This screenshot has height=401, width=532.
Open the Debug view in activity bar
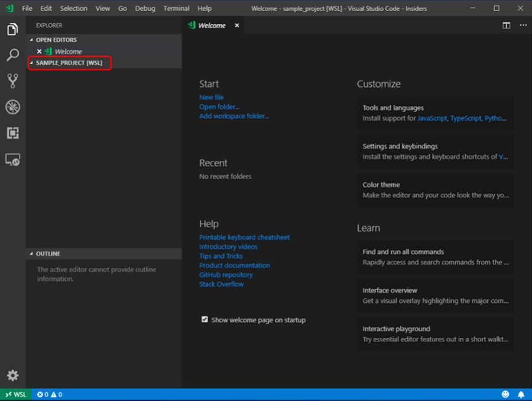click(x=12, y=107)
